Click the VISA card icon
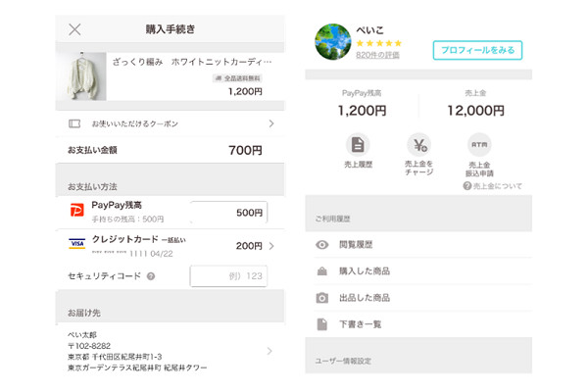The width and height of the screenshot is (588, 392). 75,244
